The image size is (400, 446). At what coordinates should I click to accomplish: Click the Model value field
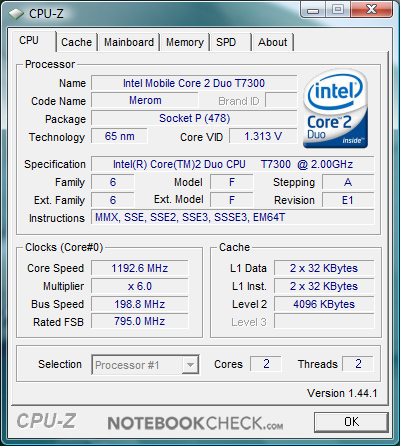pos(232,182)
